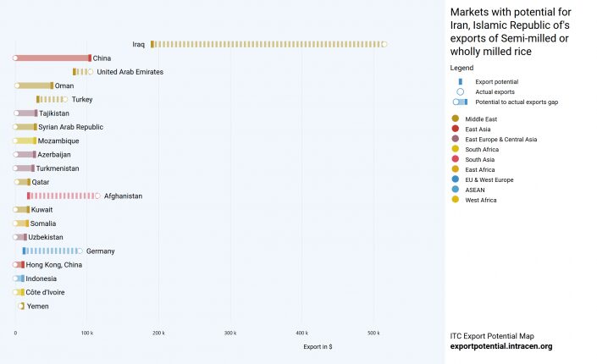Click the Qatar gap bar
This screenshot has width=597, height=364.
(x=22, y=182)
